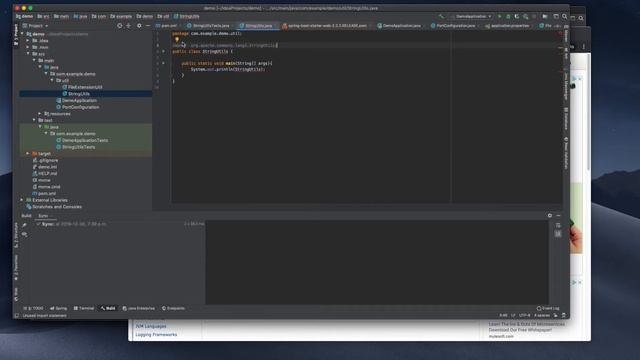640x360 pixels.
Task: Open the Terminal tool window button
Action: point(84,308)
